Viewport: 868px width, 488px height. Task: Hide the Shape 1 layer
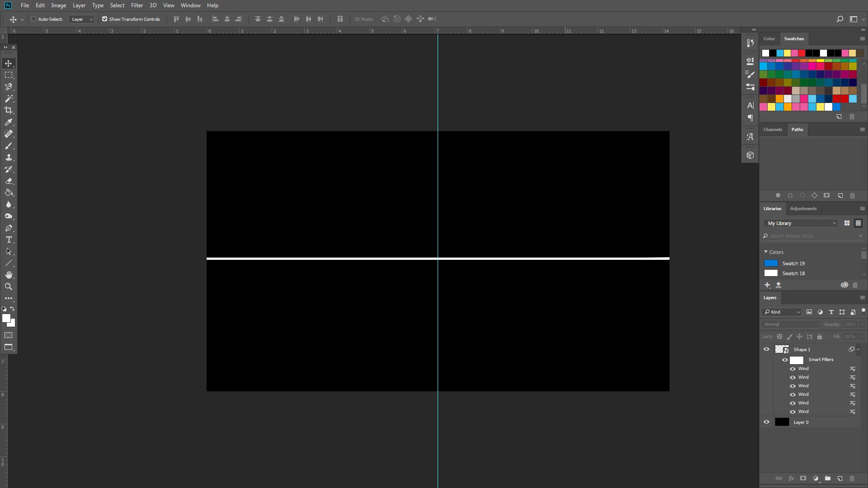766,349
